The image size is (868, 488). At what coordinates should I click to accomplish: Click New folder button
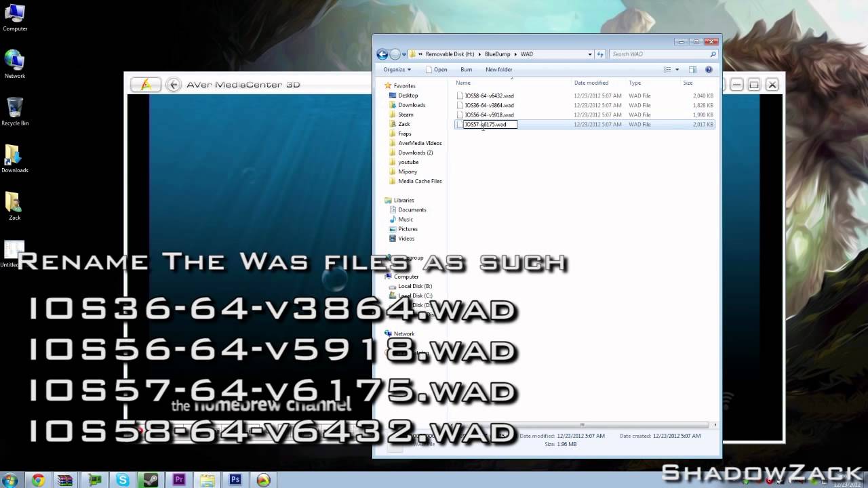[498, 69]
